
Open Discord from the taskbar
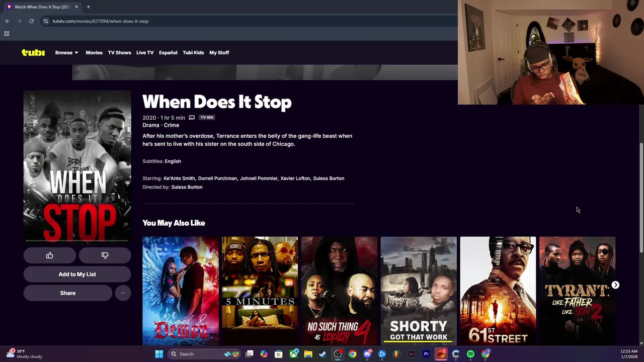point(367,354)
